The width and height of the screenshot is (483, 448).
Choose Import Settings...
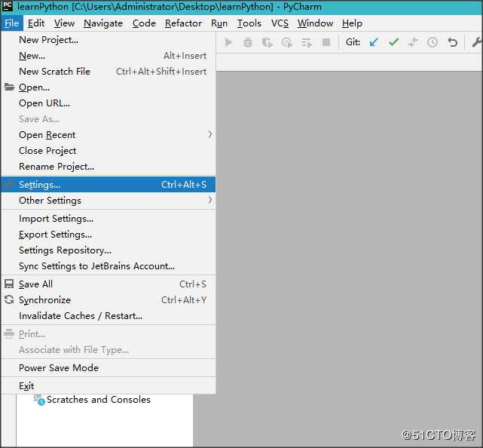(x=109, y=219)
